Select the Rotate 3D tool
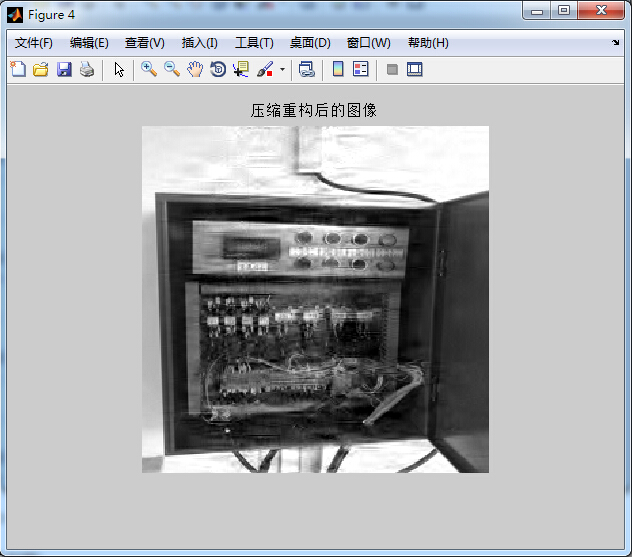Image resolution: width=632 pixels, height=557 pixels. (x=218, y=69)
